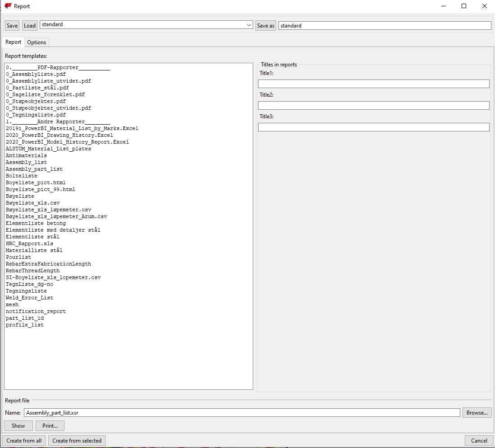Click into the Title2 field
The height and width of the screenshot is (448, 495).
[x=374, y=106]
